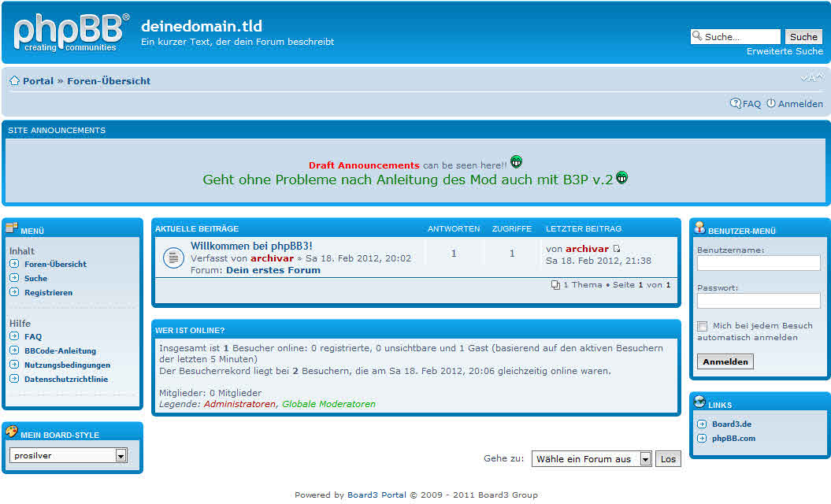Enable automatic login checkbox

[x=702, y=326]
